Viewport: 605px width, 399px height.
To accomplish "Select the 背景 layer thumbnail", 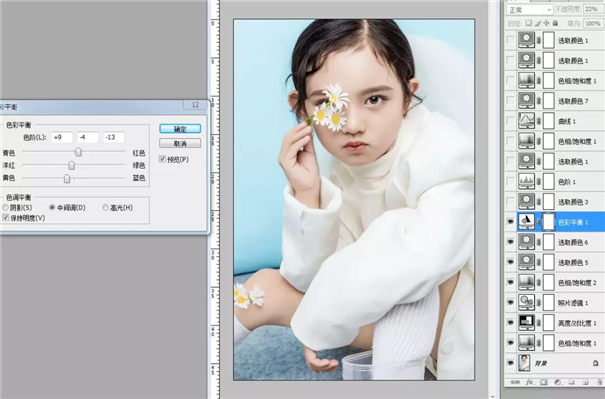I will coord(524,363).
